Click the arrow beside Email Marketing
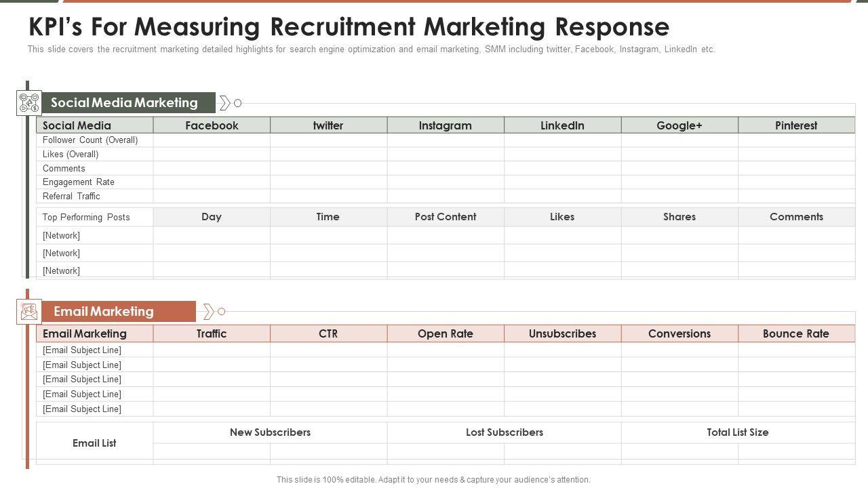This screenshot has height=488, width=868. 209,312
